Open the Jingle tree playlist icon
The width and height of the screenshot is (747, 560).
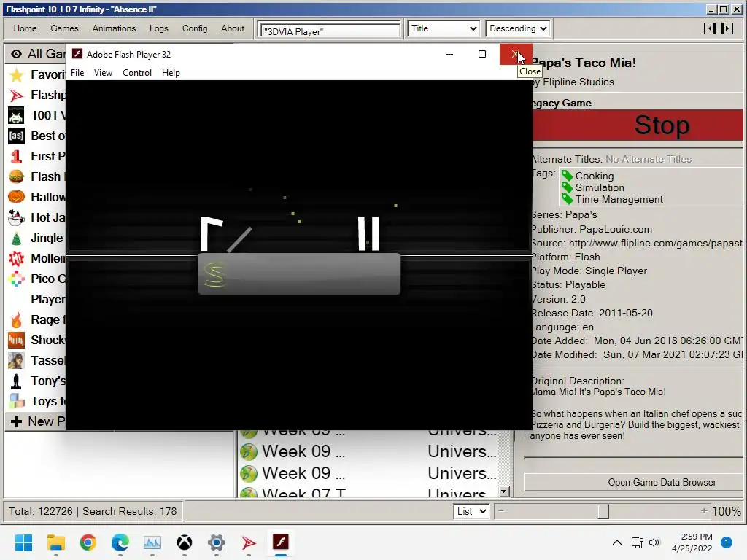pos(16,238)
